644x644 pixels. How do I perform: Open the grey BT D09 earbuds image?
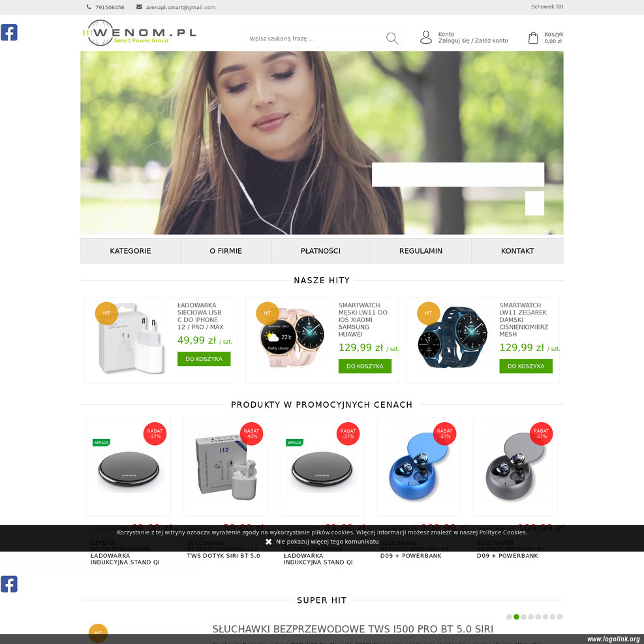(515, 467)
